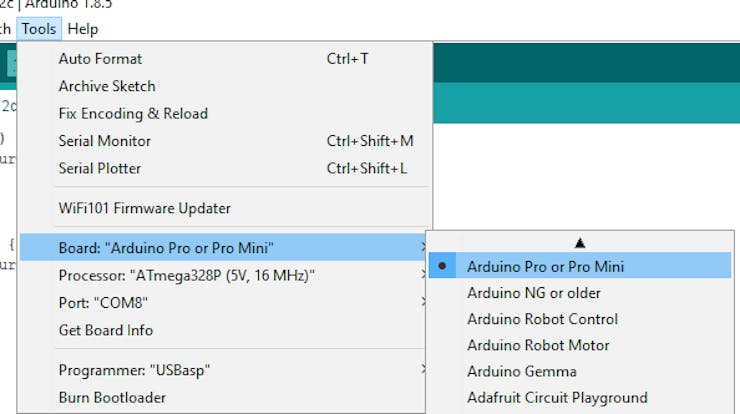
Task: Click the scroll-up arrow in board list
Action: [580, 243]
